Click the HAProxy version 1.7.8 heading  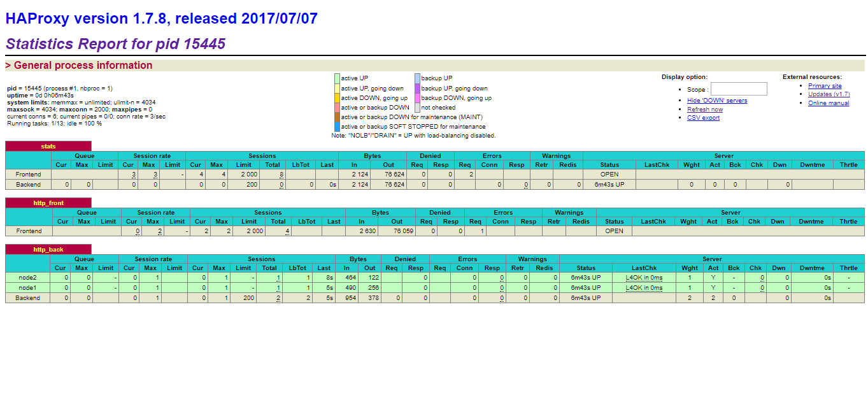coord(162,18)
